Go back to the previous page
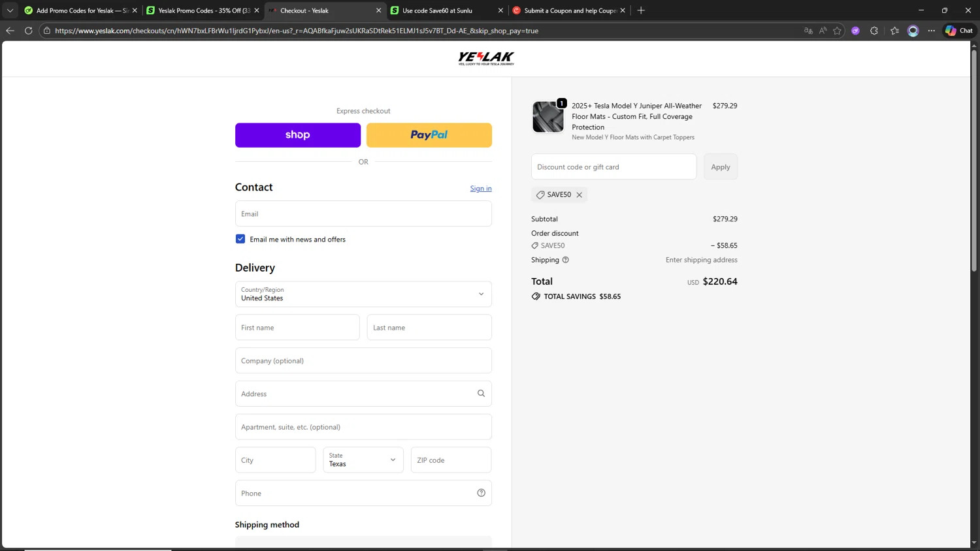Viewport: 980px width, 551px height. coord(10,31)
